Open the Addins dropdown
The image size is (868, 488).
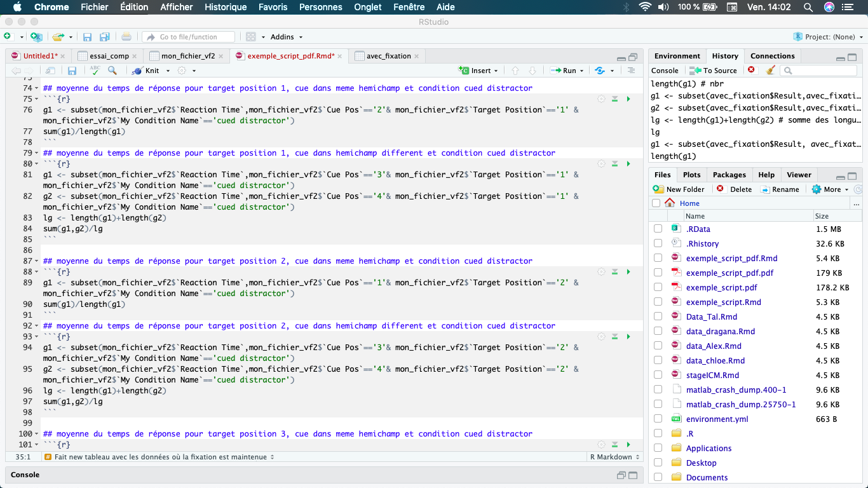(287, 37)
